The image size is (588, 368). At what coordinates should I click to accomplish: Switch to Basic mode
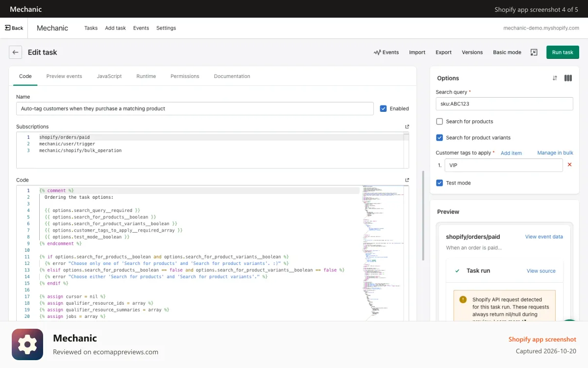tap(507, 52)
